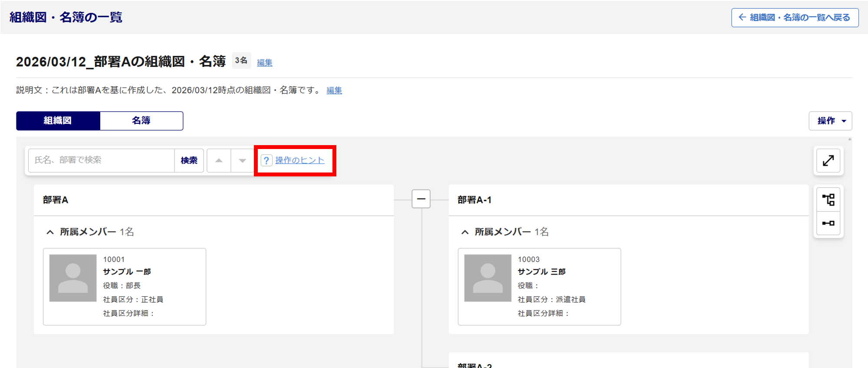Jump to next search result arrow
Viewport: 868px width, 368px height.
coord(242,160)
